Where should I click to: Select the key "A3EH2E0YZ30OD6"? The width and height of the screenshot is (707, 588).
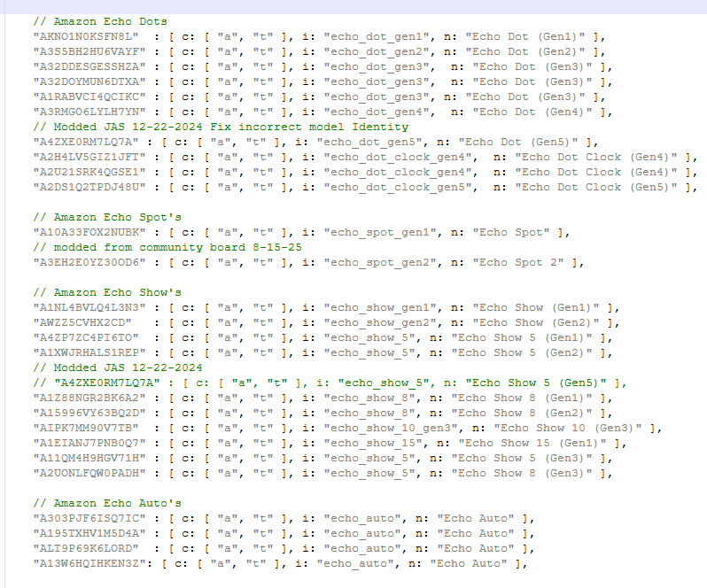coord(89,262)
